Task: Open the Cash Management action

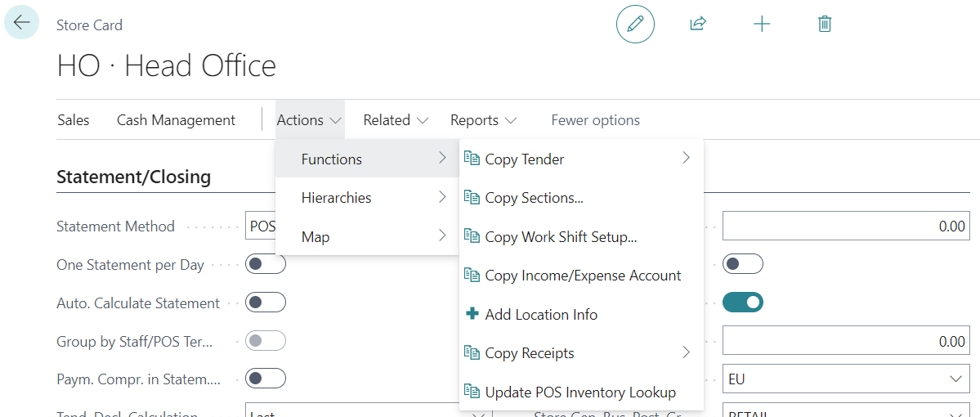Action: point(176,120)
